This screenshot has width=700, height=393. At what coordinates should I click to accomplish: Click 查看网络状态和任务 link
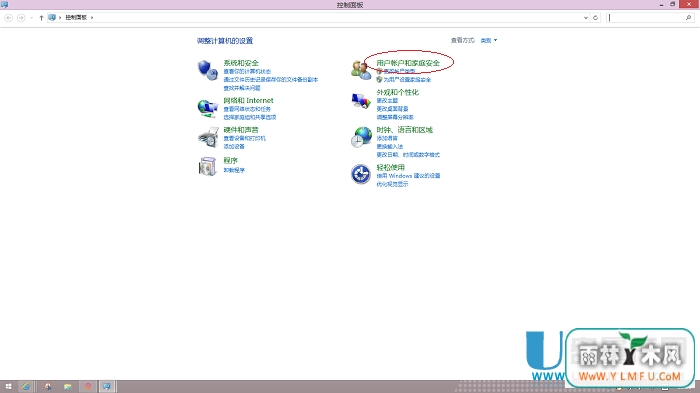[247, 109]
